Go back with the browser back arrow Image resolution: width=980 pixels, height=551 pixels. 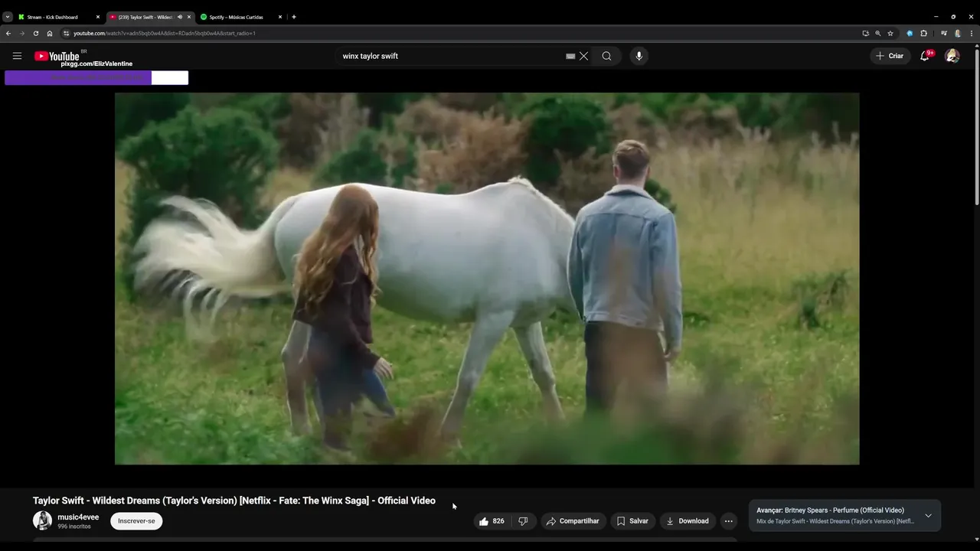[x=8, y=33]
